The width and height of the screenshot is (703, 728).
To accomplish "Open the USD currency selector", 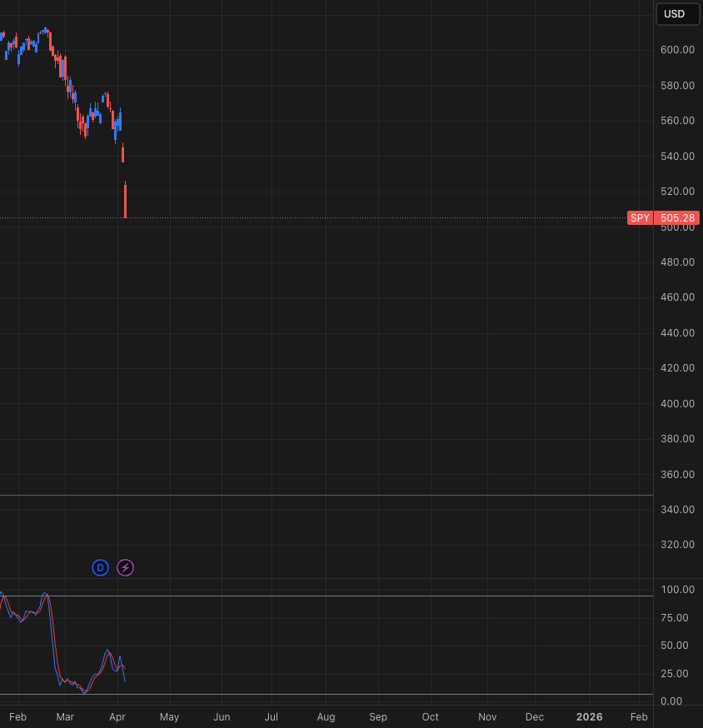I will pos(677,14).
